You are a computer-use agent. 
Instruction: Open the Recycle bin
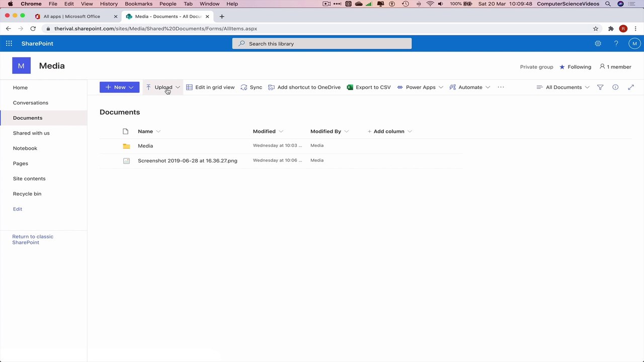click(27, 194)
